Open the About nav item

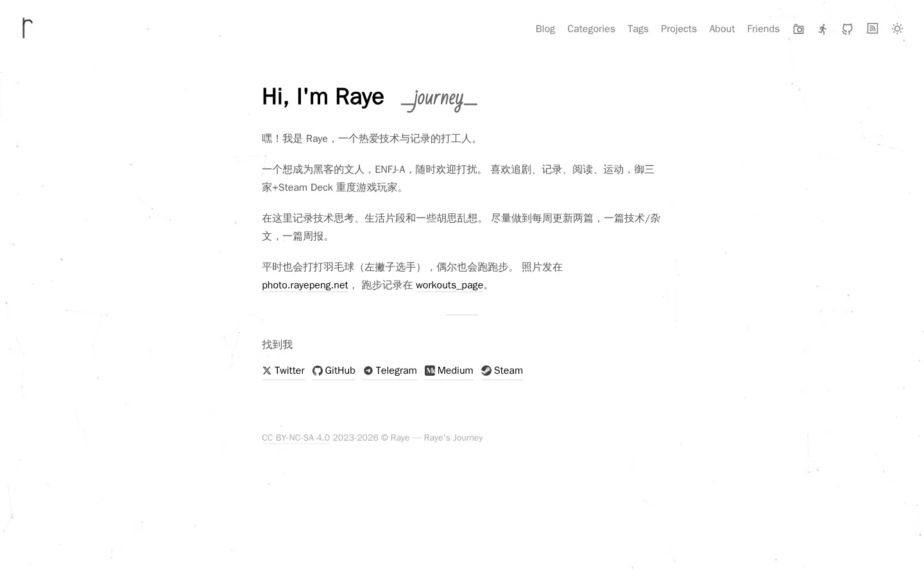pos(722,29)
